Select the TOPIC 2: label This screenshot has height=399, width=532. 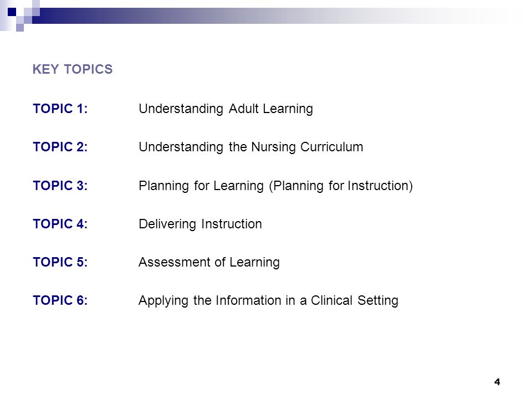click(x=60, y=147)
